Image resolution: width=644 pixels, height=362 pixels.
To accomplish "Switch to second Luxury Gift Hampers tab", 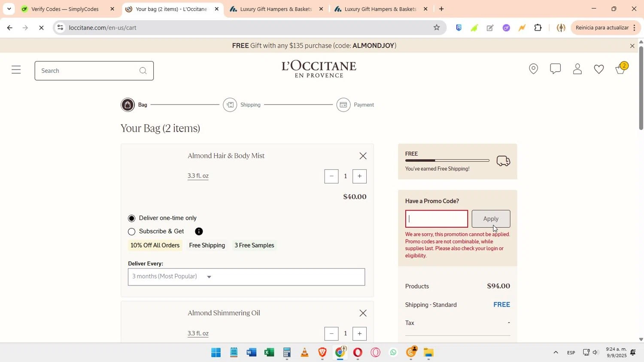I will click(380, 9).
